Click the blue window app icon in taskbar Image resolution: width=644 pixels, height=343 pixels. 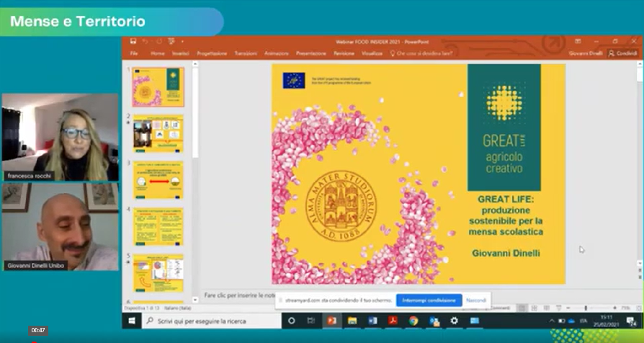point(475,321)
